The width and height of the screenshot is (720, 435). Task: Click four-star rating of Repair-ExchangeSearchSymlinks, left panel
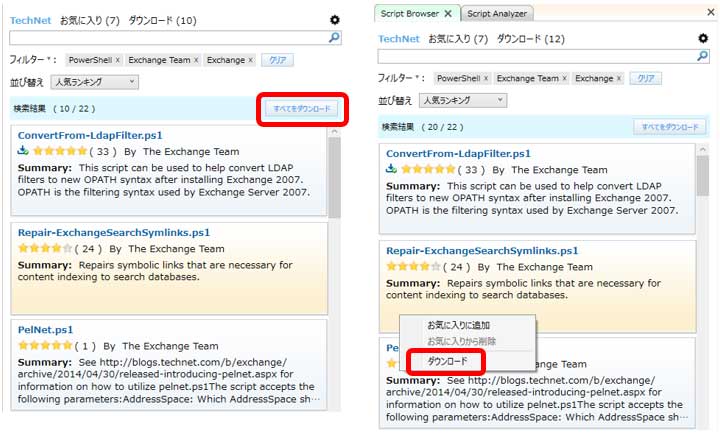(x=45, y=249)
